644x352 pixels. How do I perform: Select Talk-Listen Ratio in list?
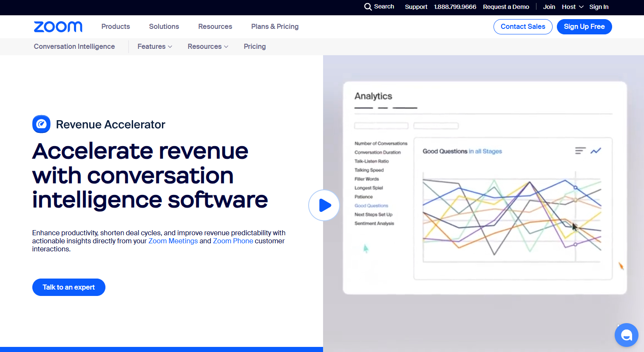click(x=372, y=161)
